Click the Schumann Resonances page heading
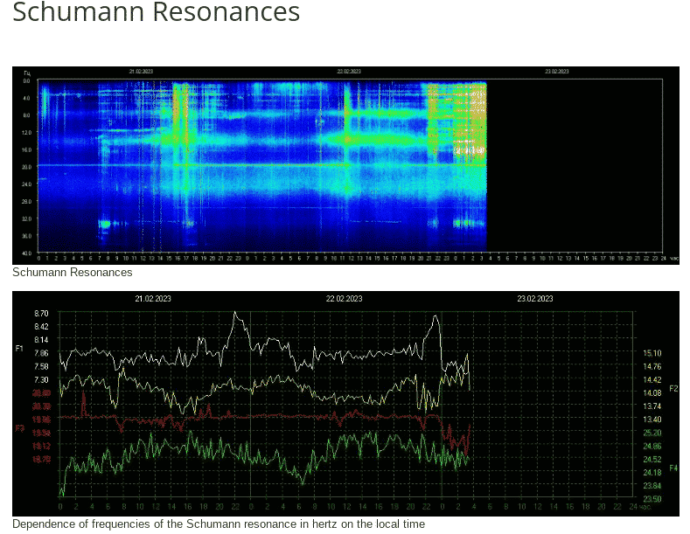Screen dimensions: 690x534 point(156,14)
